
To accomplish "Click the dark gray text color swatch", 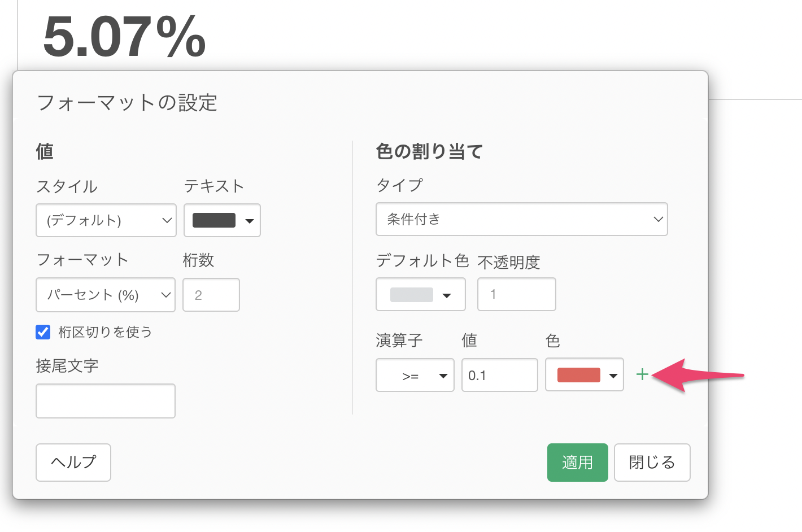I will coord(214,220).
